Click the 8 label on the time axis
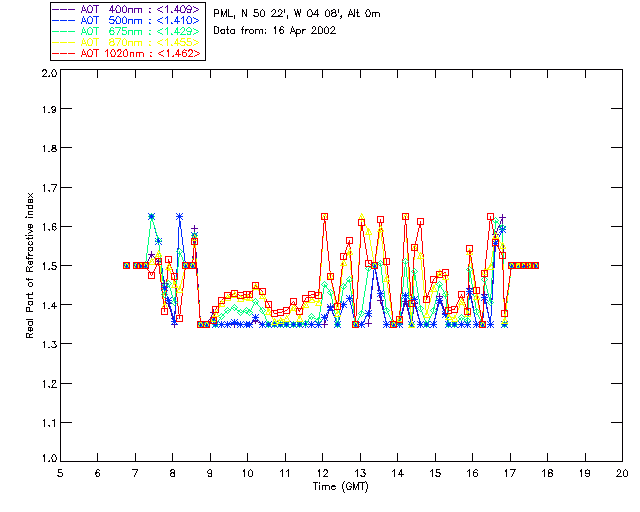The height and width of the screenshot is (512, 640). (x=173, y=473)
